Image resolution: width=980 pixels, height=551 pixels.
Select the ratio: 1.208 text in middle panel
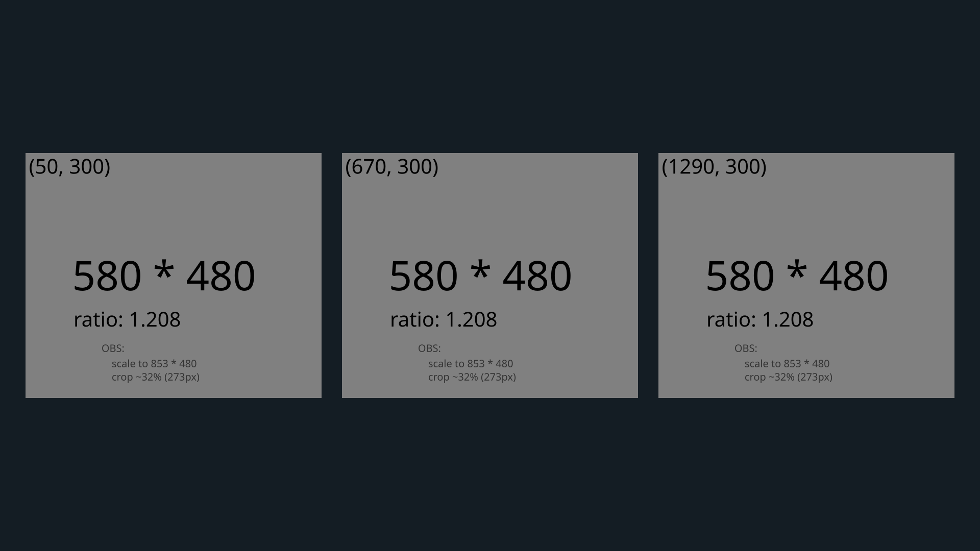[x=444, y=320]
